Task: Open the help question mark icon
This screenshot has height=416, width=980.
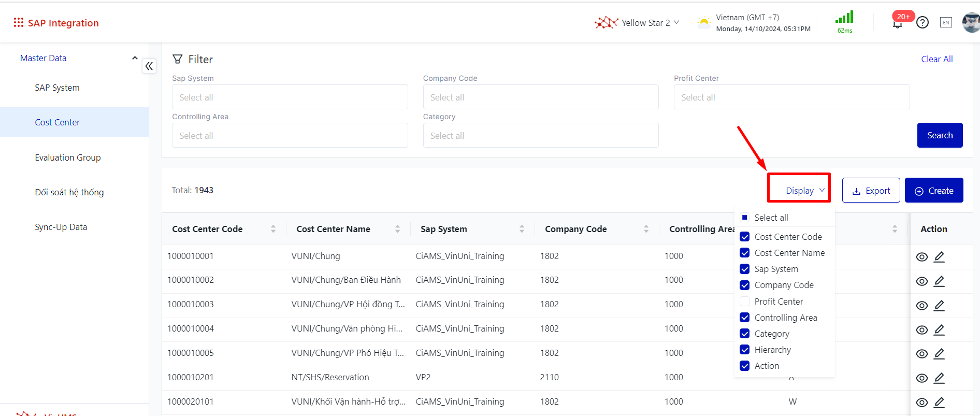Action: [922, 23]
